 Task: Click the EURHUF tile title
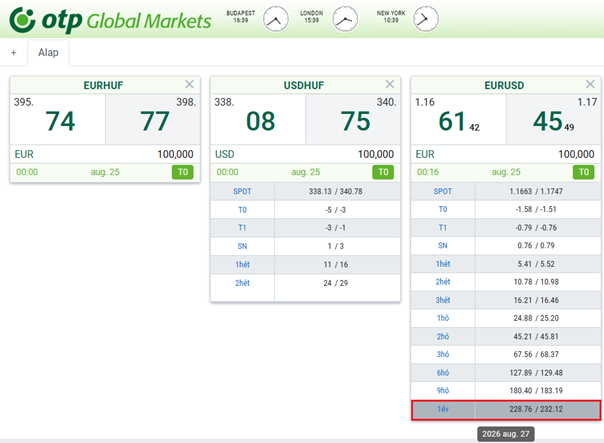(x=103, y=85)
